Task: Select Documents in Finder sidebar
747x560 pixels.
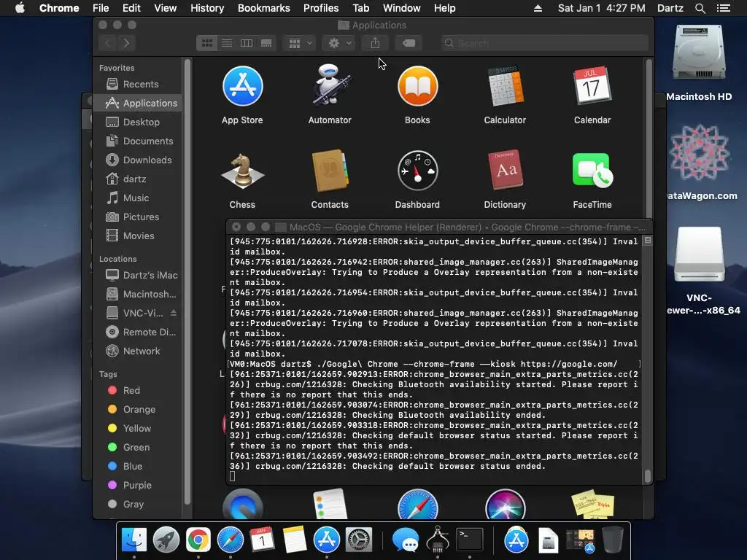Action: (137, 141)
